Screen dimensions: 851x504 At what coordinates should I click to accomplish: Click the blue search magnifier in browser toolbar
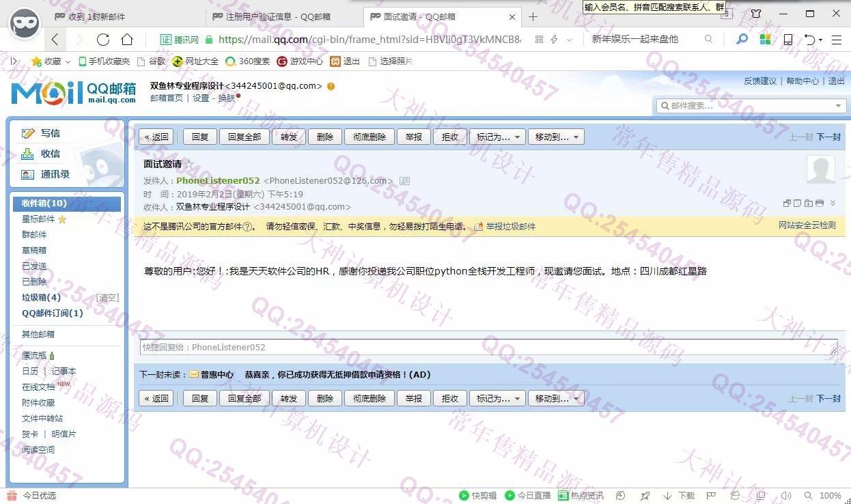pos(742,40)
